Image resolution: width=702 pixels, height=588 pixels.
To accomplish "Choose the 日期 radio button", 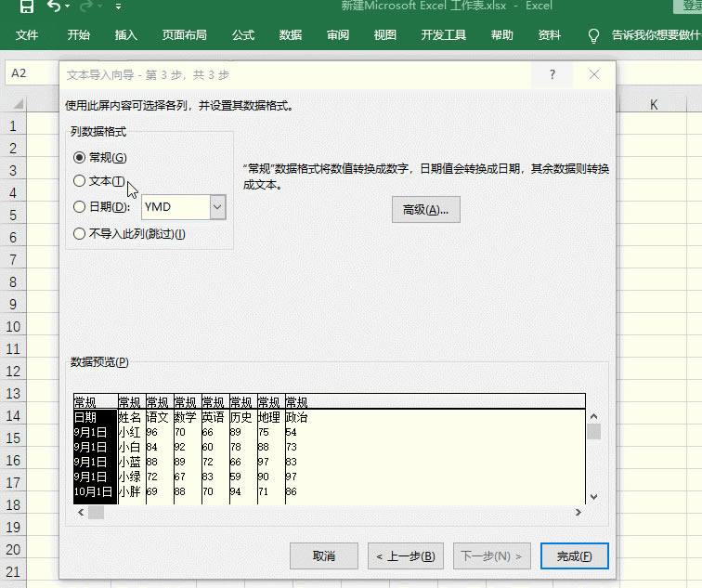I will point(80,207).
